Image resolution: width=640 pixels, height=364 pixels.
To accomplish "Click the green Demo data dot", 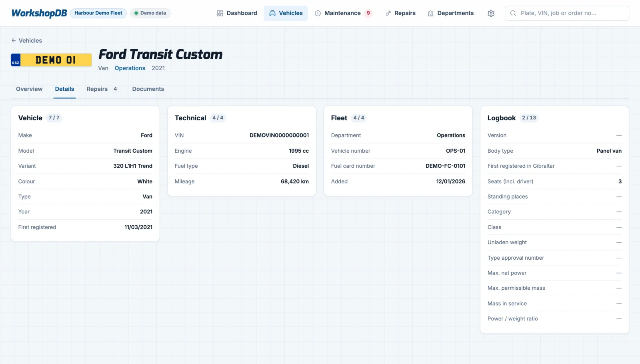I will 136,13.
